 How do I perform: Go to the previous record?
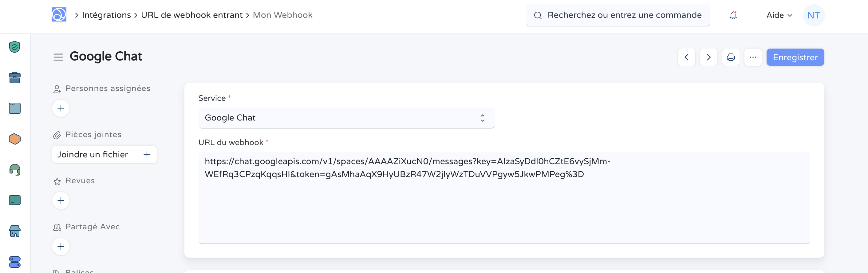tap(686, 57)
